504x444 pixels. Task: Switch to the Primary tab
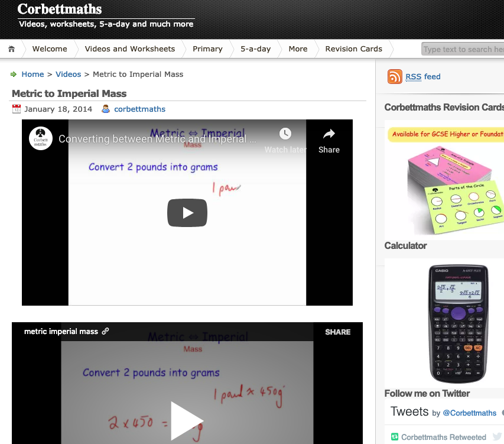click(207, 49)
